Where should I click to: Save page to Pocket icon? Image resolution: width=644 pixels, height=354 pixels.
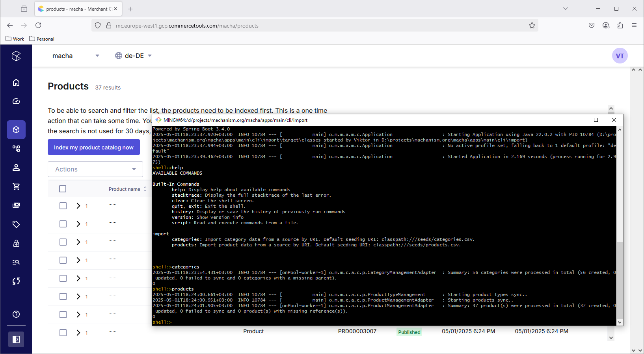click(x=592, y=25)
